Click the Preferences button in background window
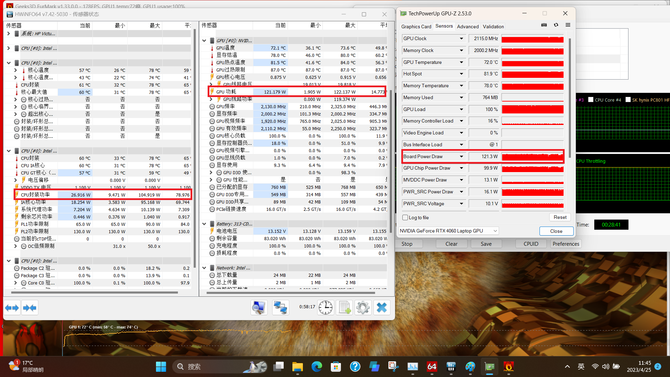670x377 pixels. (x=566, y=244)
